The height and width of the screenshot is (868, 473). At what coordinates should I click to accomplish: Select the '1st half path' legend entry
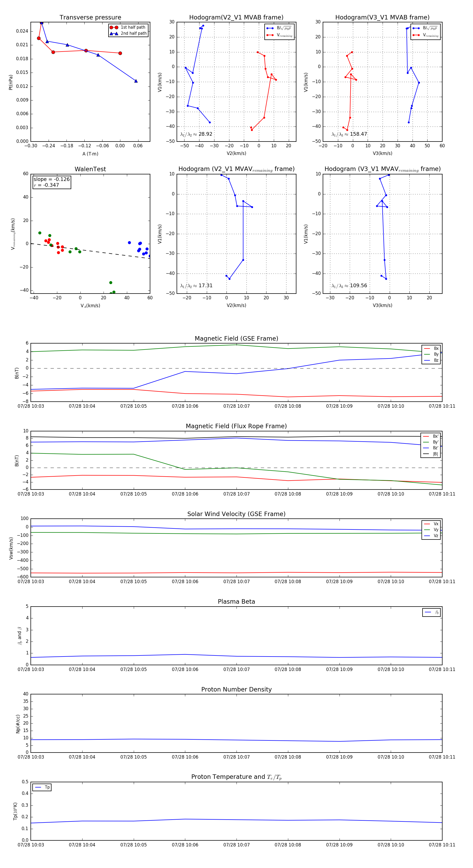coord(128,27)
